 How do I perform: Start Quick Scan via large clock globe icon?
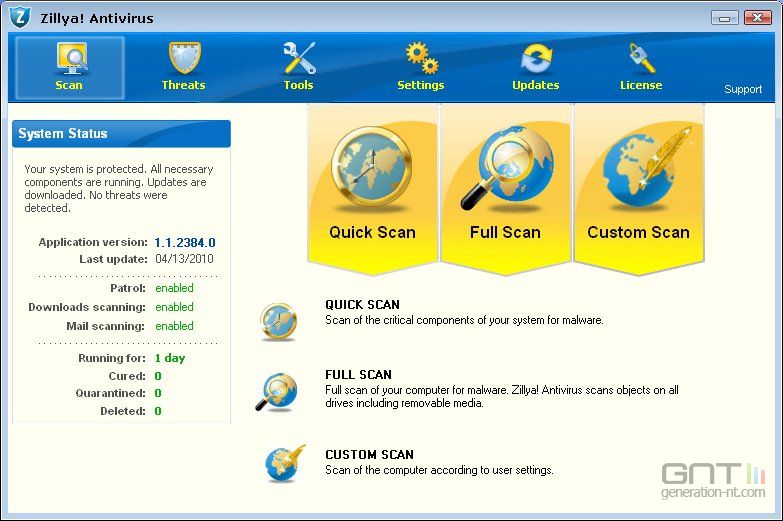point(372,167)
